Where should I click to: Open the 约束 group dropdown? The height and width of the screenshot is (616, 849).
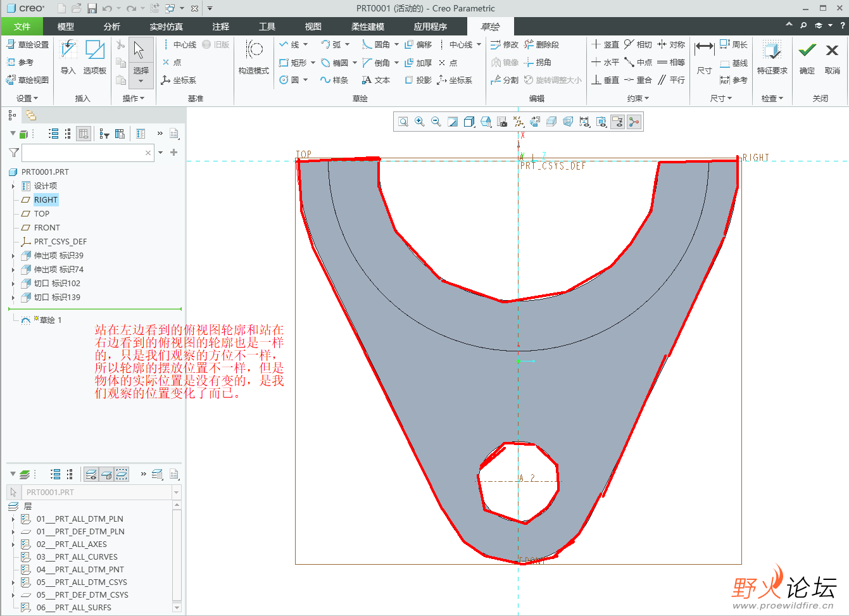pyautogui.click(x=638, y=98)
